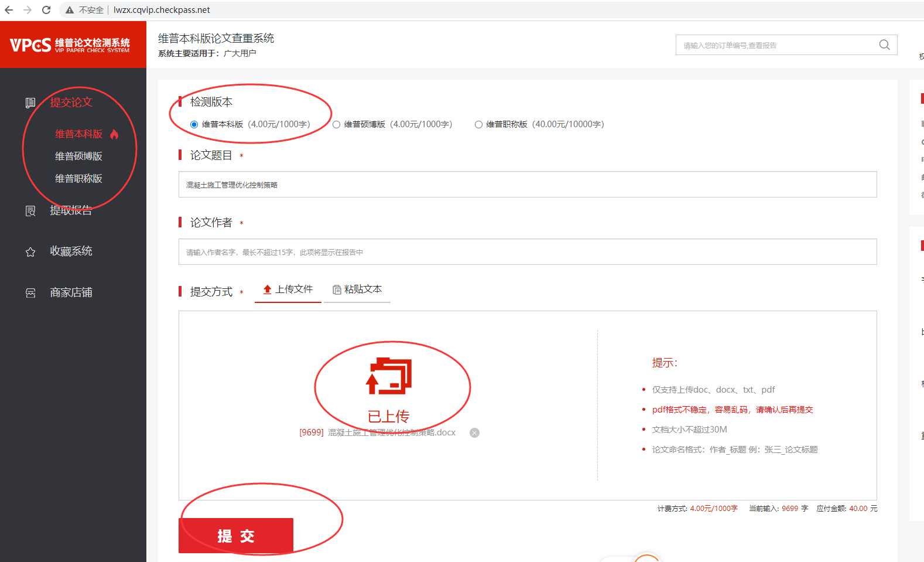Click 系统主要适用于: 广大用户 text
The image size is (924, 562).
pyautogui.click(x=207, y=53)
